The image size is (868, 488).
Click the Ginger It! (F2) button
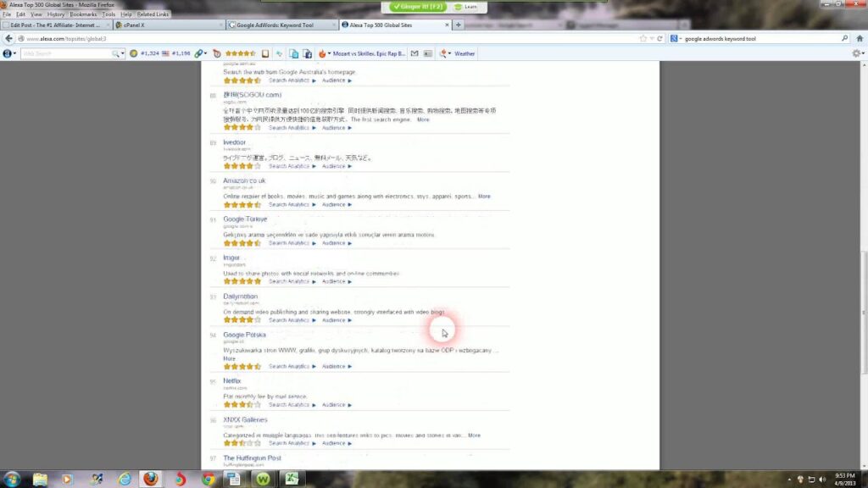[x=418, y=7]
